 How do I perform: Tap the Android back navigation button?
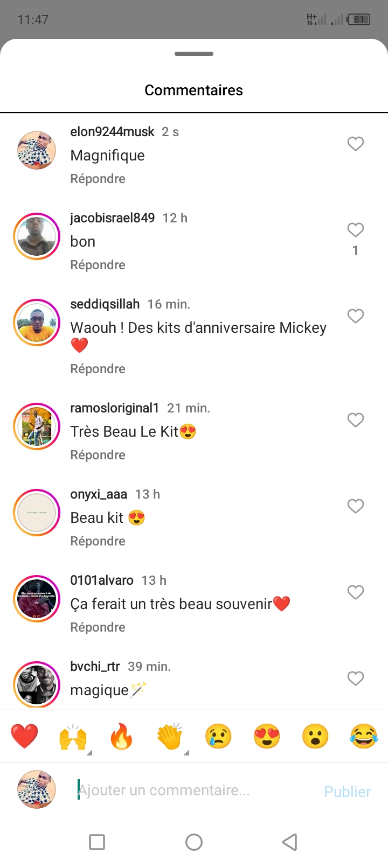pyautogui.click(x=290, y=842)
